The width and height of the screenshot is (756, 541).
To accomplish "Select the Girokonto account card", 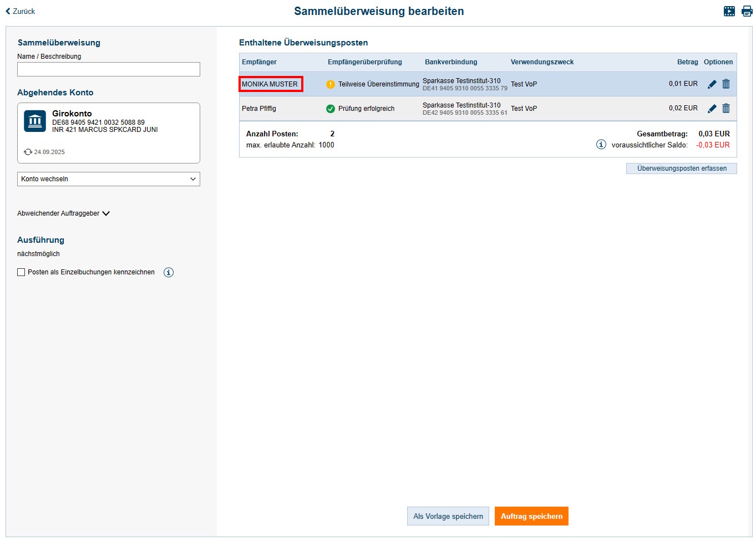I will click(109, 133).
